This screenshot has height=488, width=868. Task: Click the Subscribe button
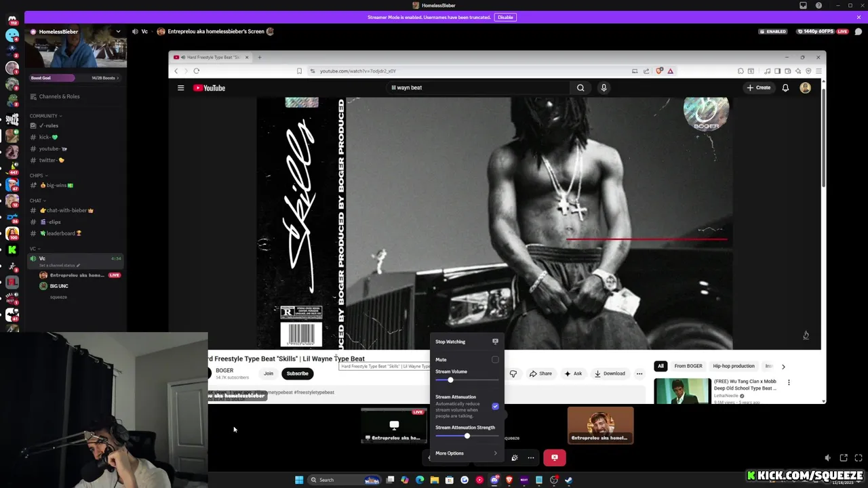(297, 373)
